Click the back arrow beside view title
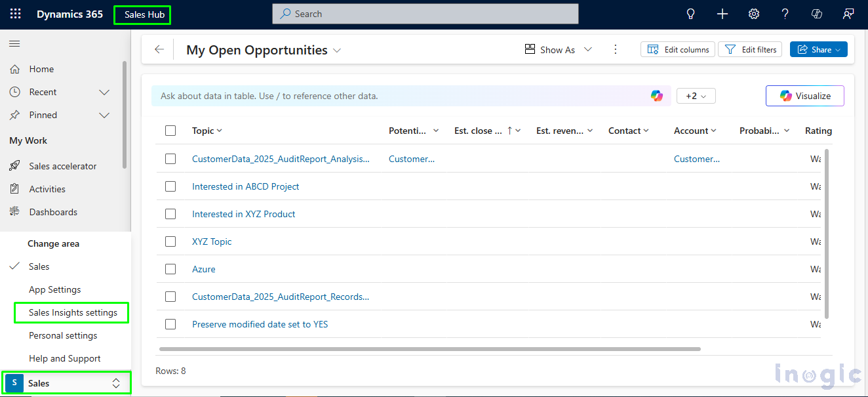The height and width of the screenshot is (397, 868). point(159,50)
